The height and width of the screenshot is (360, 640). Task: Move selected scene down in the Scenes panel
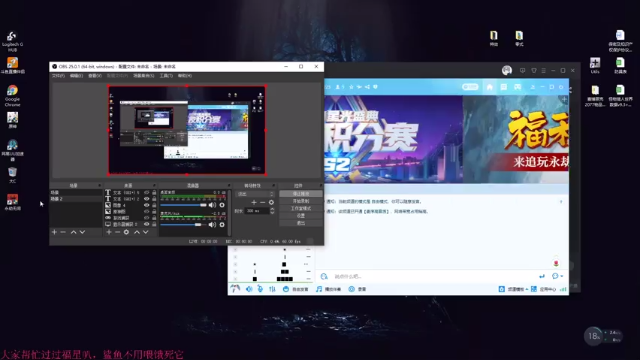point(82,232)
